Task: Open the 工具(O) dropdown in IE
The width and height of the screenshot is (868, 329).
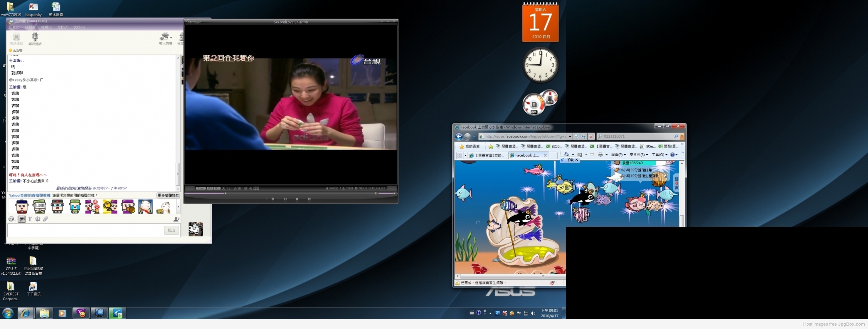Action: (x=659, y=155)
